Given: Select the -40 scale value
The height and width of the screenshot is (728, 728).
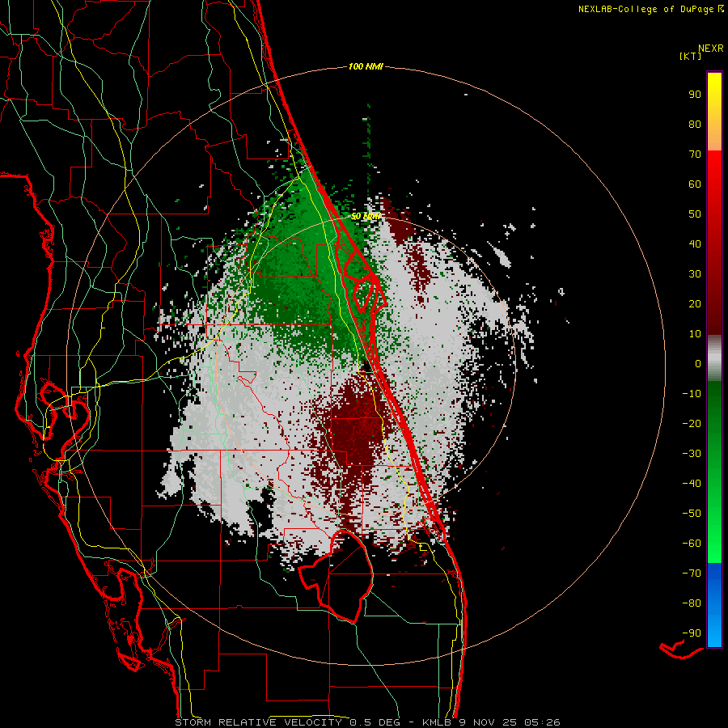Looking at the screenshot, I should click(x=692, y=484).
